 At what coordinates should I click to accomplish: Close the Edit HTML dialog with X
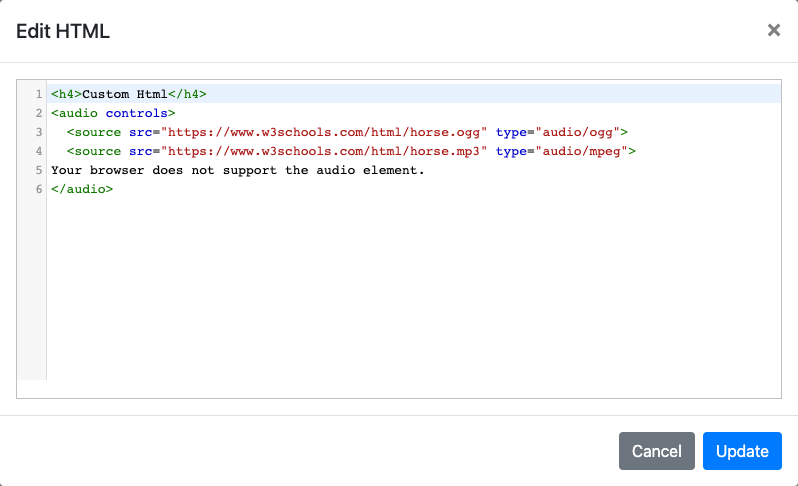(773, 30)
